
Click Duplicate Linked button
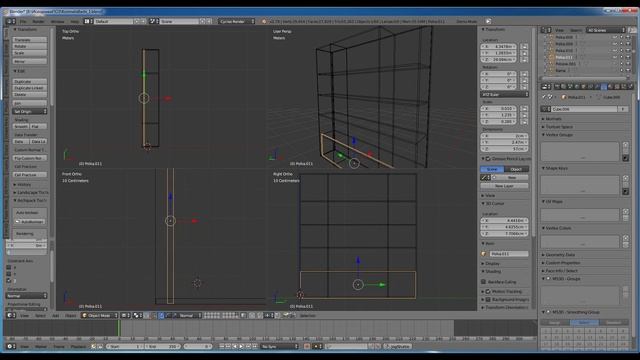pos(30,88)
